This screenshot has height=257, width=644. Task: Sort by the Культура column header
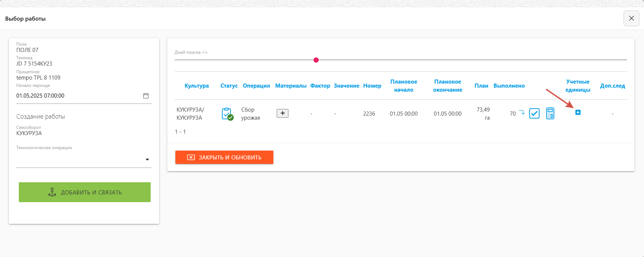pyautogui.click(x=196, y=86)
